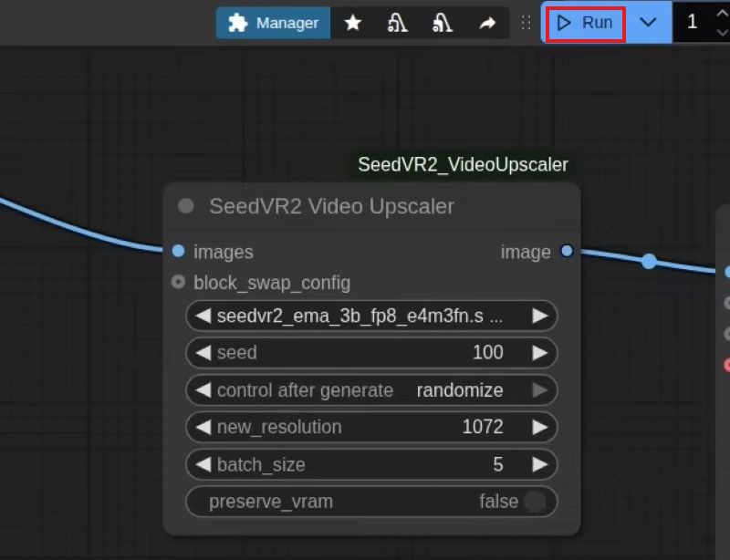
Task: Click the dotted drag handle beside Run
Action: point(526,23)
